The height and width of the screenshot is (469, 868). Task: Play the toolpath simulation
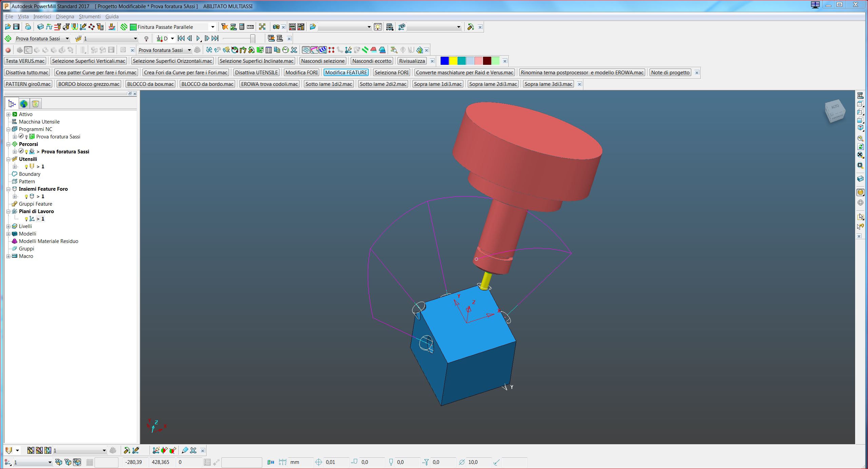(x=199, y=38)
